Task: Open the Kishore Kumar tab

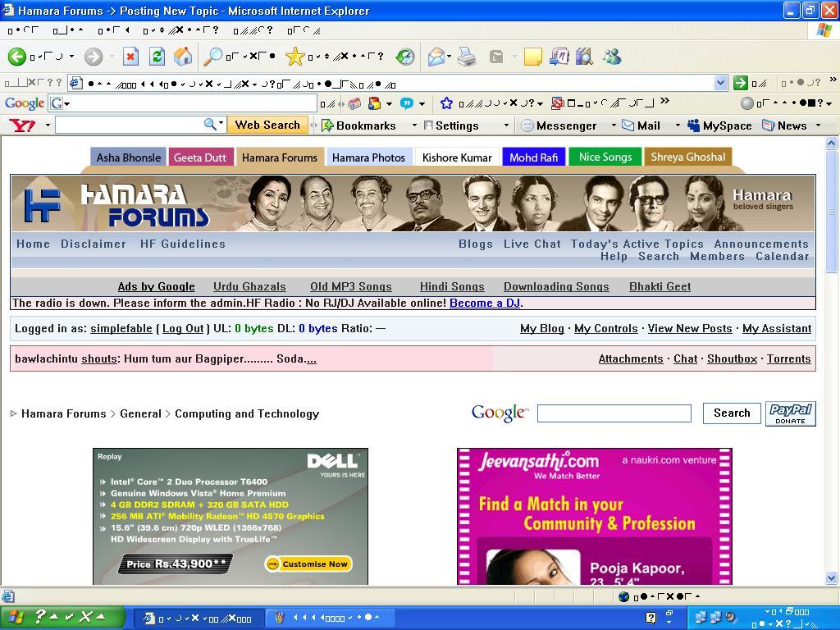Action: [x=457, y=157]
